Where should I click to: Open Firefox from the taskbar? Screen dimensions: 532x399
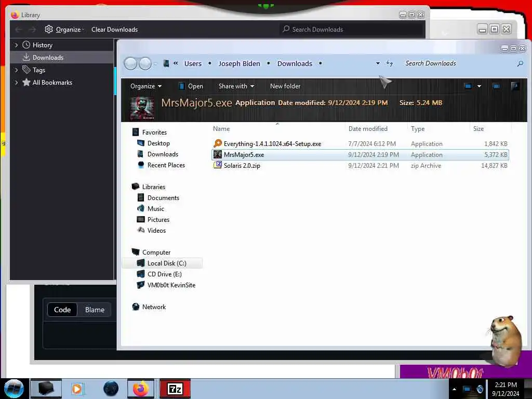pos(140,389)
